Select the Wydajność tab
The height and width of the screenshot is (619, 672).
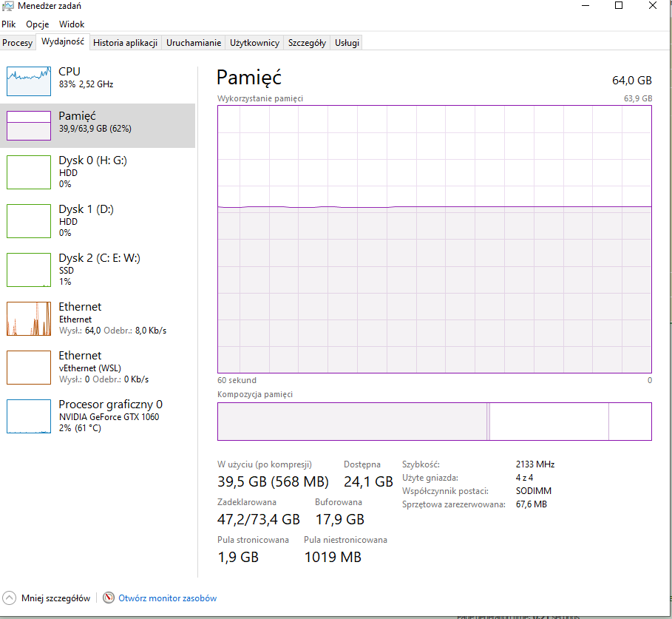[63, 41]
